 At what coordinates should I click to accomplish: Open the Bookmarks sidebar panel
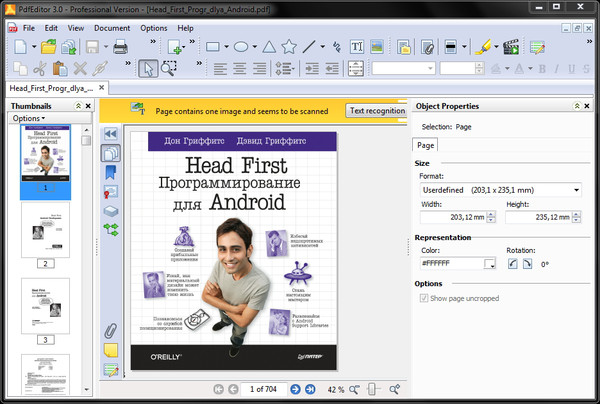click(x=111, y=173)
